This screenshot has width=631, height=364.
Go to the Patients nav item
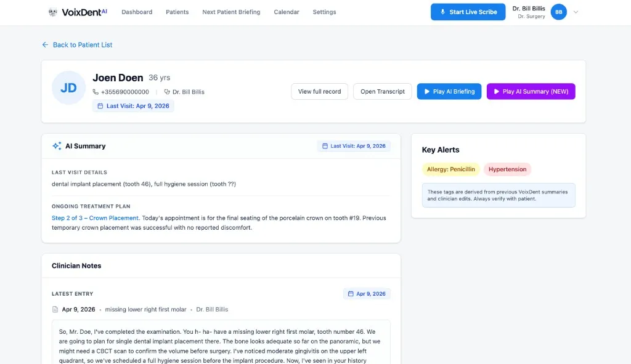177,12
